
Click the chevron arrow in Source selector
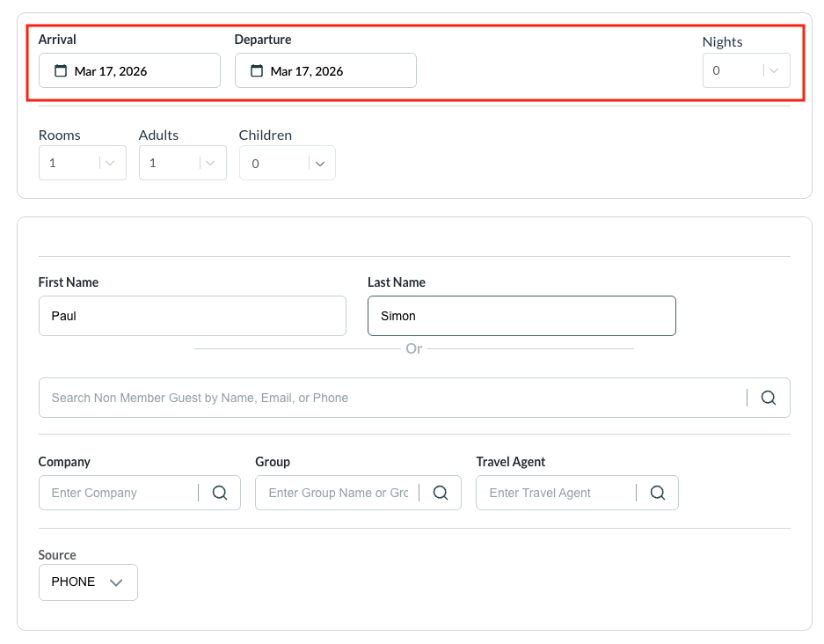click(x=115, y=582)
